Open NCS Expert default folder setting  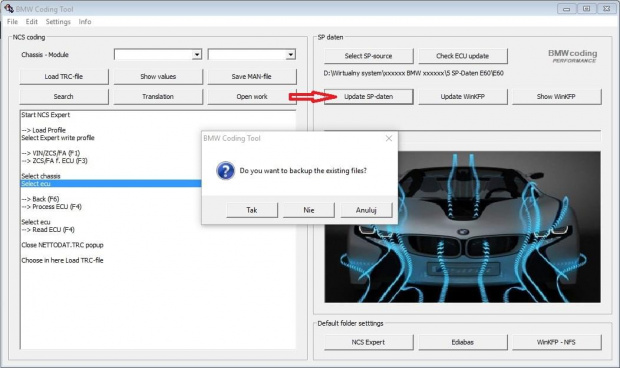click(x=369, y=342)
